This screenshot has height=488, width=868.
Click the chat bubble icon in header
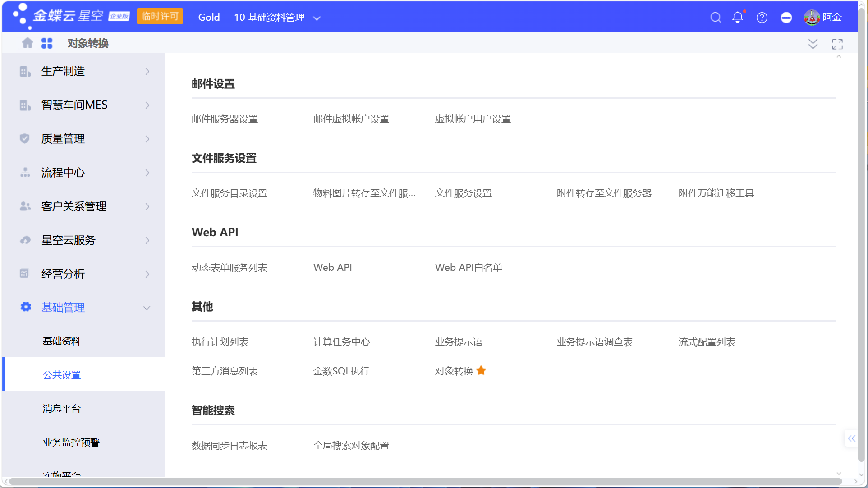pyautogui.click(x=786, y=18)
